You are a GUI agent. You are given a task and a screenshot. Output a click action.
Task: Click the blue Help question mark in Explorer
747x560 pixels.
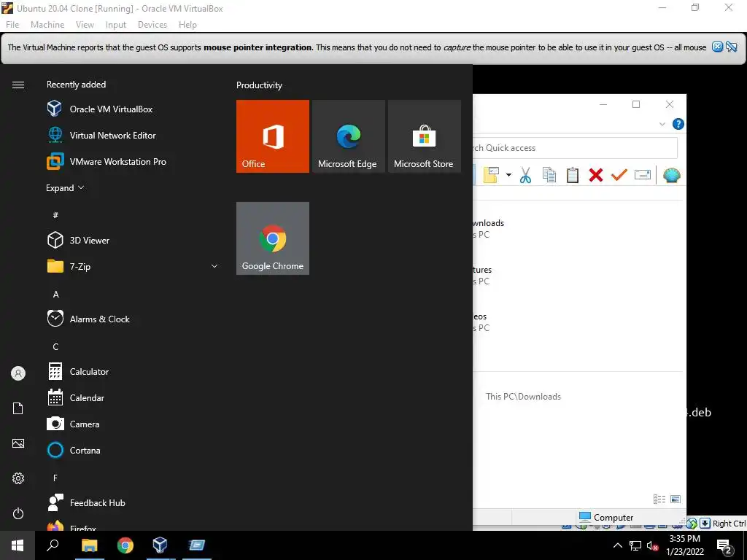678,124
